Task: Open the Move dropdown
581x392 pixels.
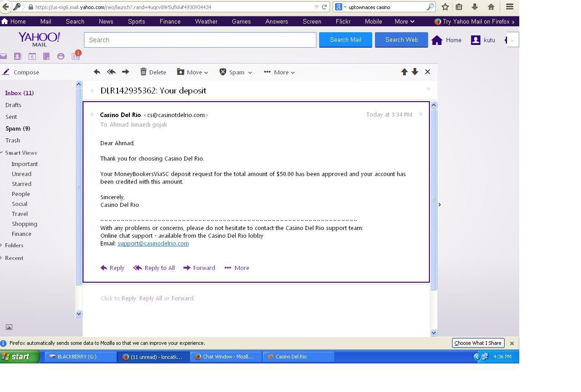Action: (192, 72)
